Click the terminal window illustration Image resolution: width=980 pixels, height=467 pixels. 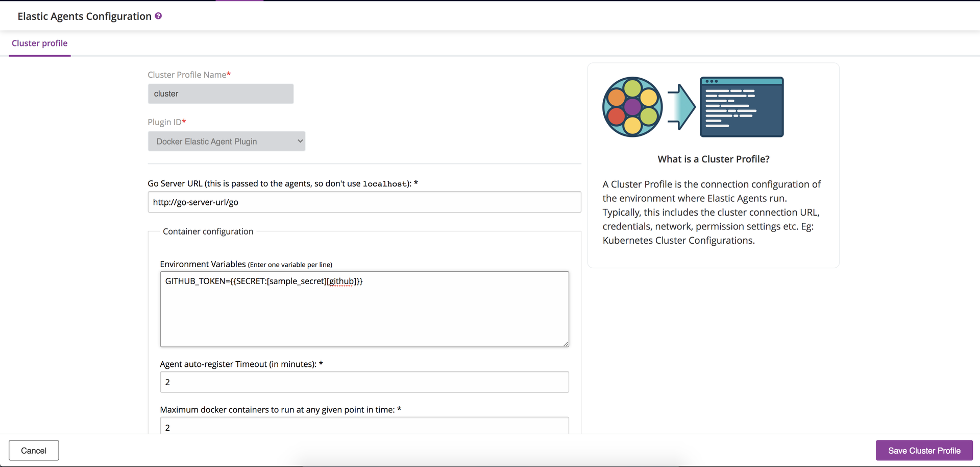(742, 107)
